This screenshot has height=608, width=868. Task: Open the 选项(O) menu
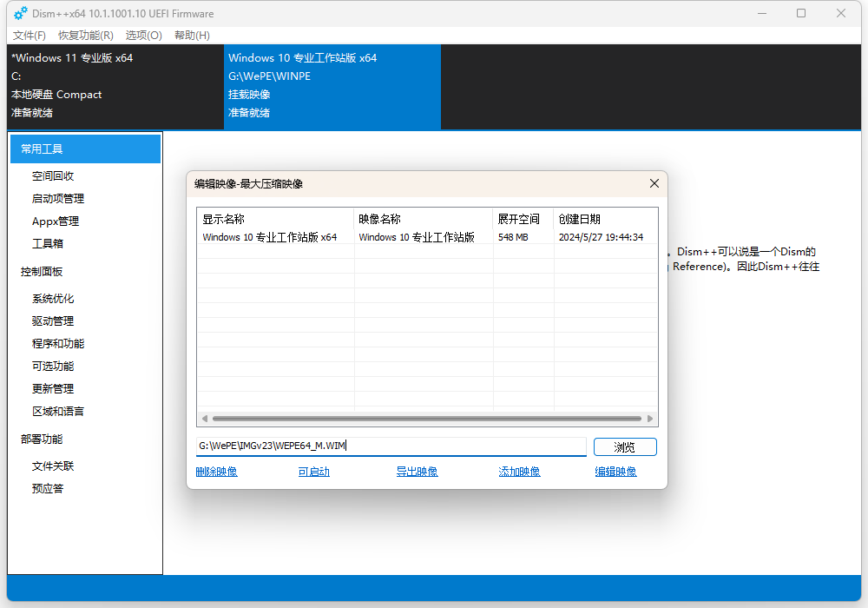click(143, 36)
